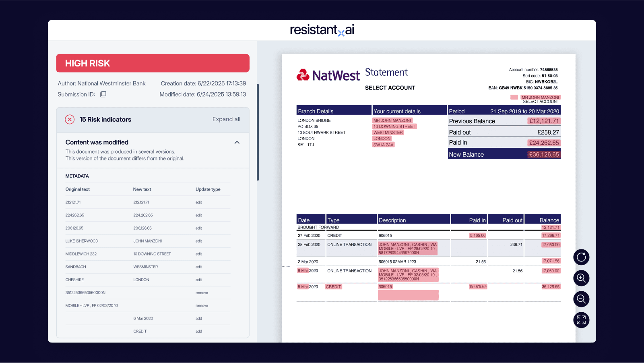Click the Statement title beside the NatWest logo
644x363 pixels.
click(386, 73)
